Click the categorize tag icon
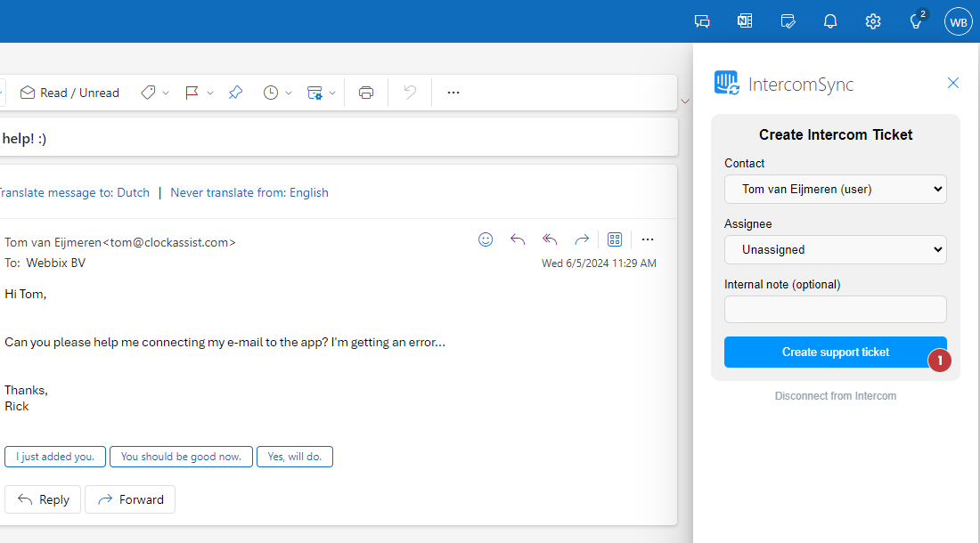 coord(148,93)
